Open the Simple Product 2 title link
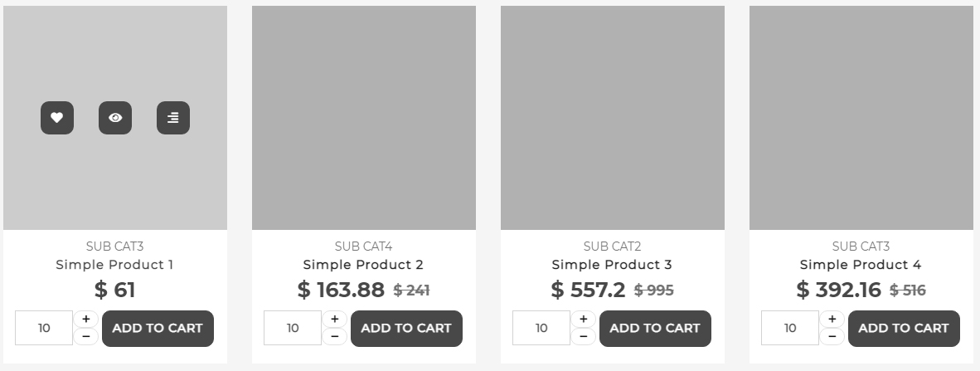The width and height of the screenshot is (980, 371). point(363,265)
